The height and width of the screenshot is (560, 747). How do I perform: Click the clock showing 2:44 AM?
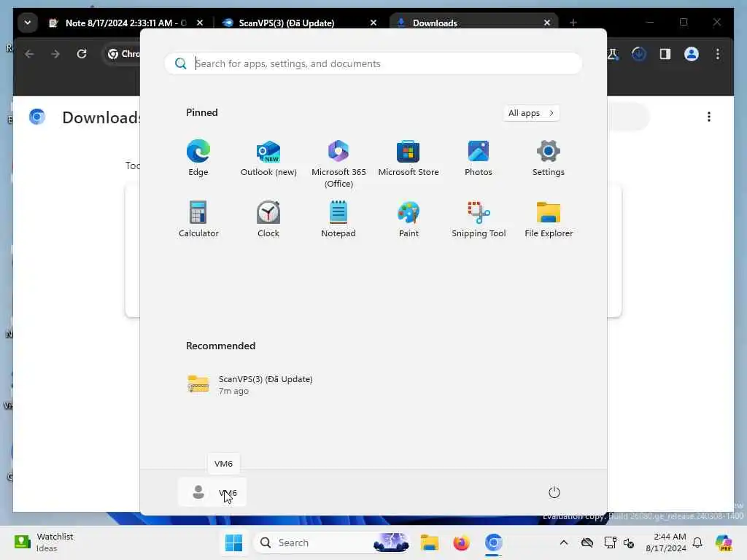(666, 542)
